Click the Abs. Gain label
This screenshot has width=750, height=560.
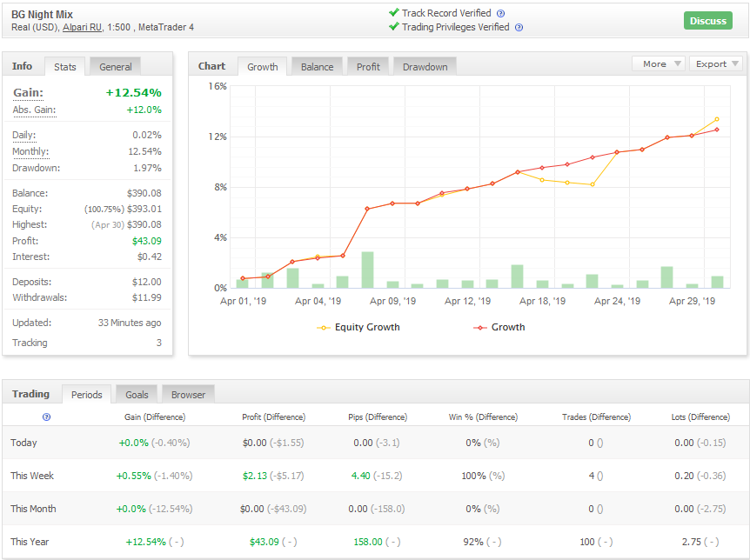(x=34, y=110)
